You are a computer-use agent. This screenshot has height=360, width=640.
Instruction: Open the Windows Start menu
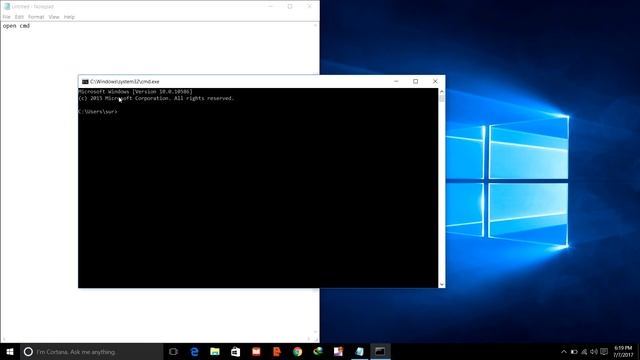[10, 351]
